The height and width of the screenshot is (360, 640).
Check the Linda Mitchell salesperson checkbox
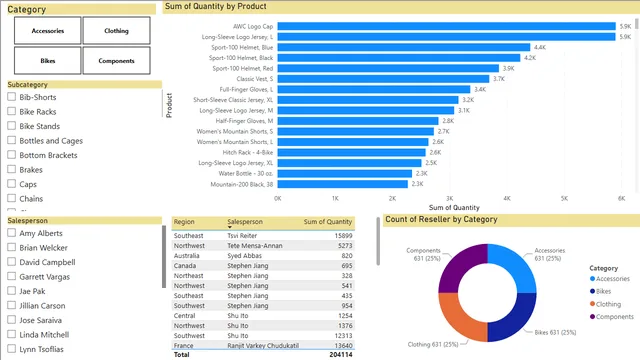(11, 334)
